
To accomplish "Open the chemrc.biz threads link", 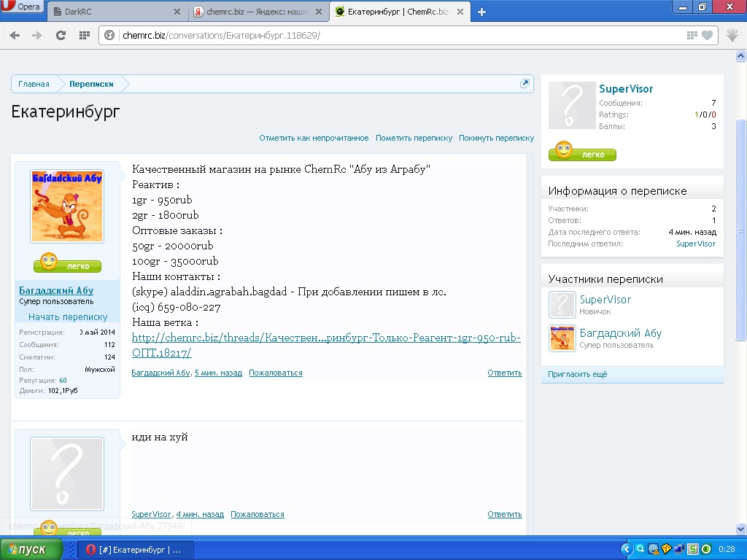I will click(326, 345).
